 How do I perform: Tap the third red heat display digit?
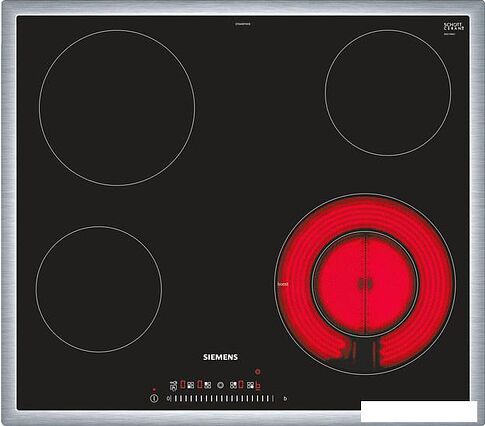[x=241, y=385]
